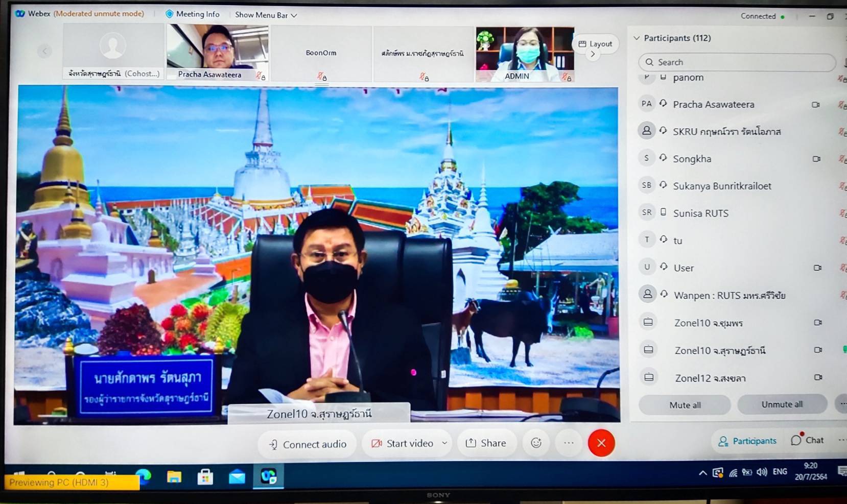Turn on camera with Start video

(x=402, y=443)
